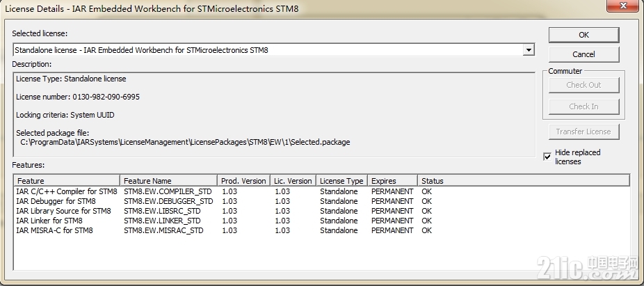Click the STM8.EW.DEBUGGER_STD feature name
The image size is (644, 286).
(x=168, y=201)
